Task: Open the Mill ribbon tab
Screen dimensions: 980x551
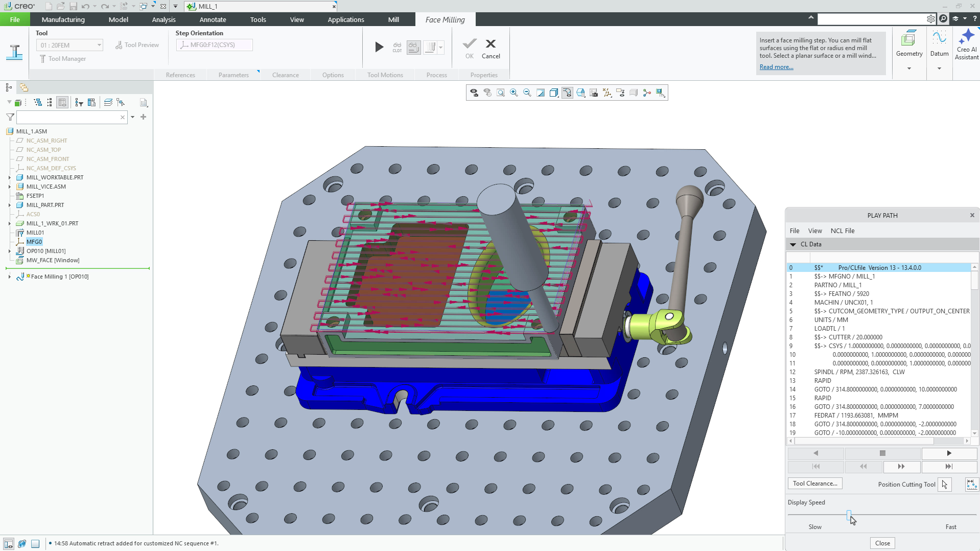Action: tap(393, 19)
